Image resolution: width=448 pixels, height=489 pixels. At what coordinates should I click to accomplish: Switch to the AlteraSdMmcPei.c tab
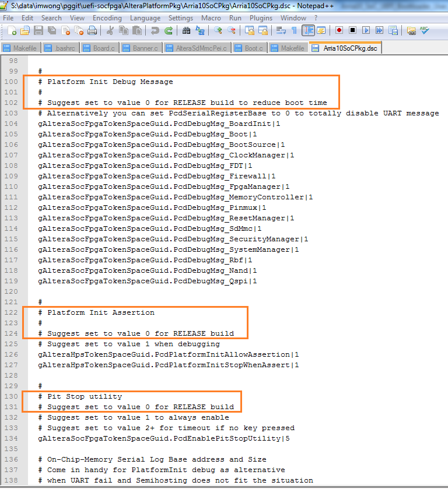point(197,48)
